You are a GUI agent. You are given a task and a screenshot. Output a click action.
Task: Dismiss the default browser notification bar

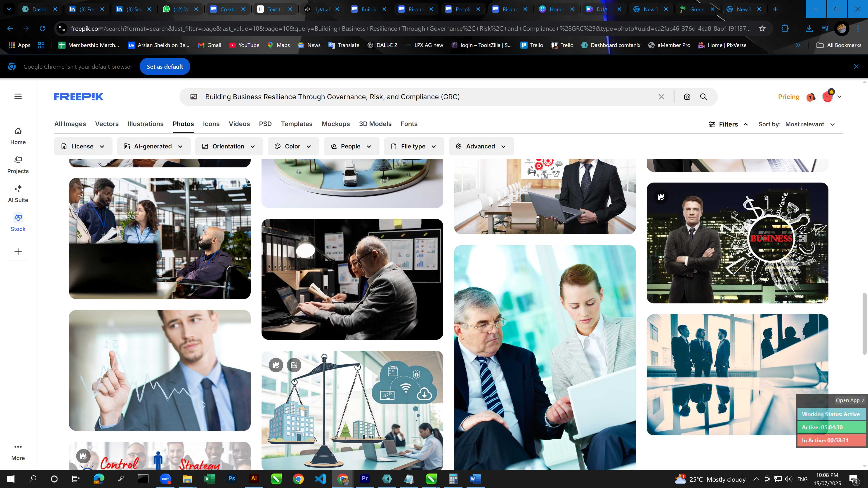point(856,66)
